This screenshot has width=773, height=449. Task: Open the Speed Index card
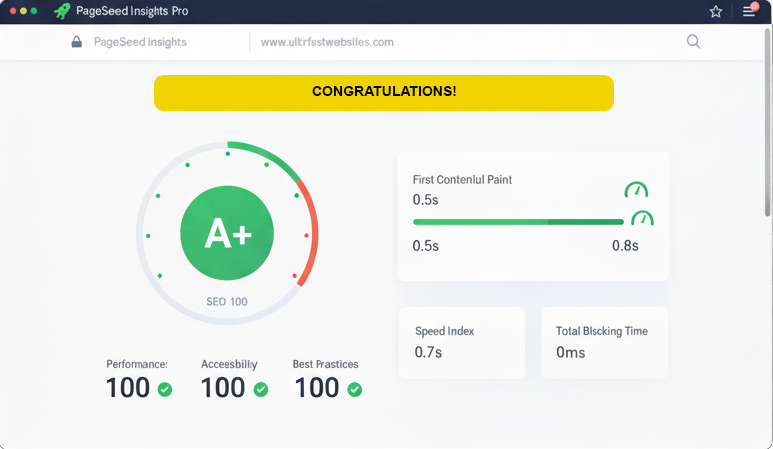tap(462, 343)
